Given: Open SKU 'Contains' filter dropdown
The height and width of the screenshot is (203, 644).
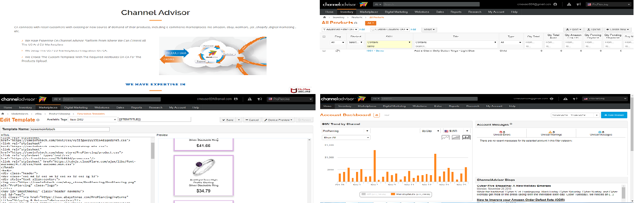Looking at the screenshot, I should pos(389,42).
